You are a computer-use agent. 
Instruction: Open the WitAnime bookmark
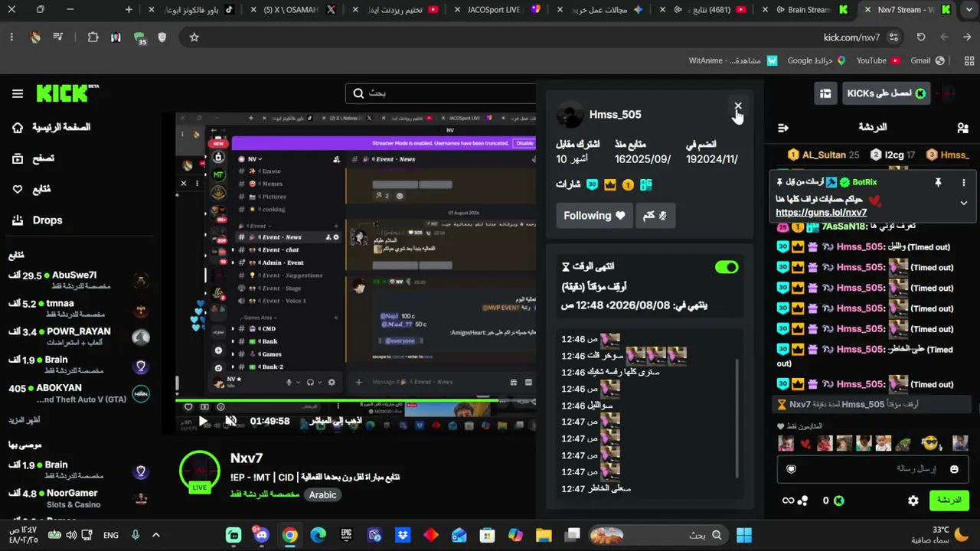(x=733, y=60)
